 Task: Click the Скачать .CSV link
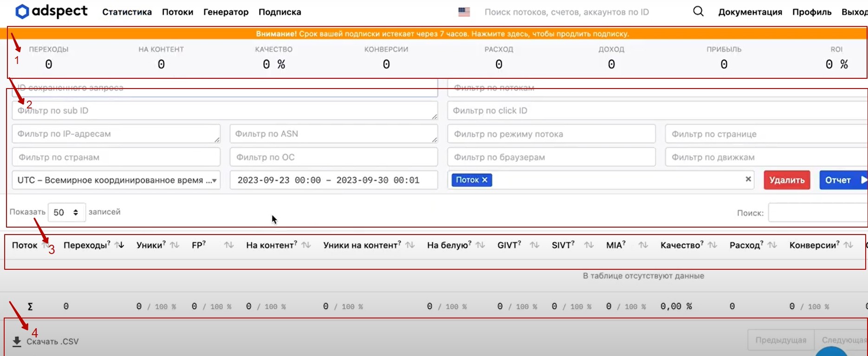point(52,342)
